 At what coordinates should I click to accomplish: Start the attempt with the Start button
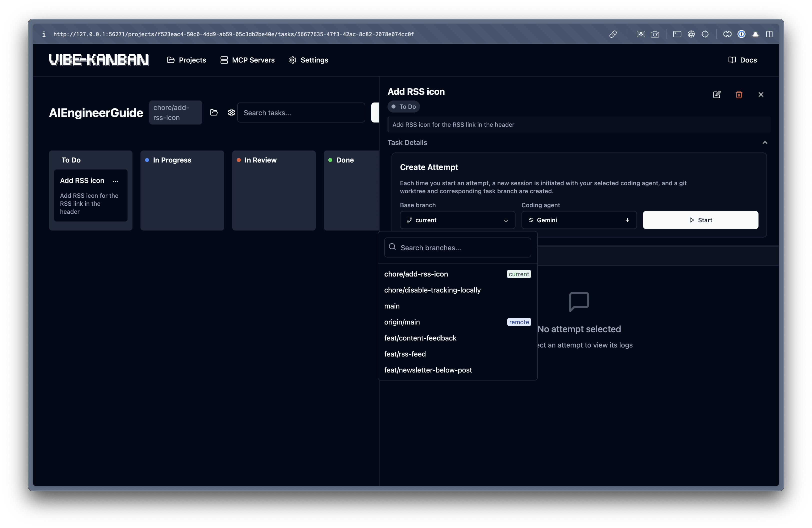pyautogui.click(x=700, y=220)
